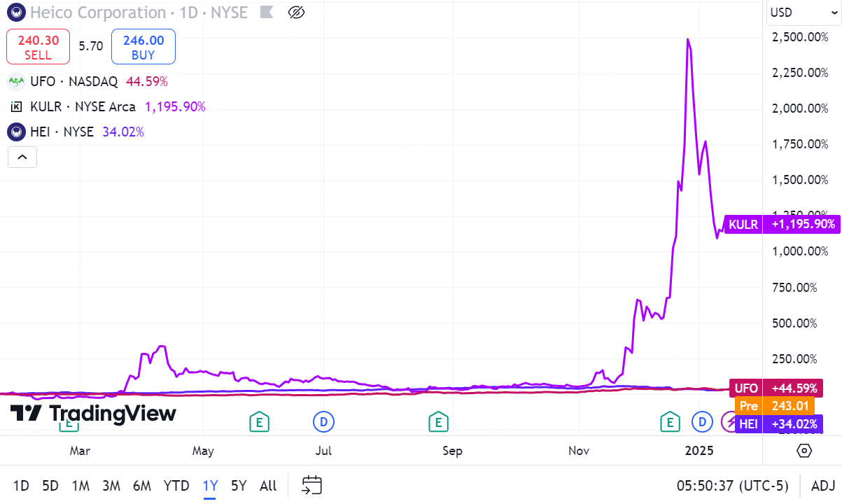
Task: Select the 1Y time range
Action: click(x=210, y=485)
